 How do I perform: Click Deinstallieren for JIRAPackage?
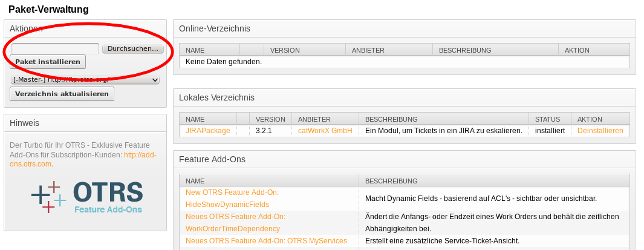(600, 130)
